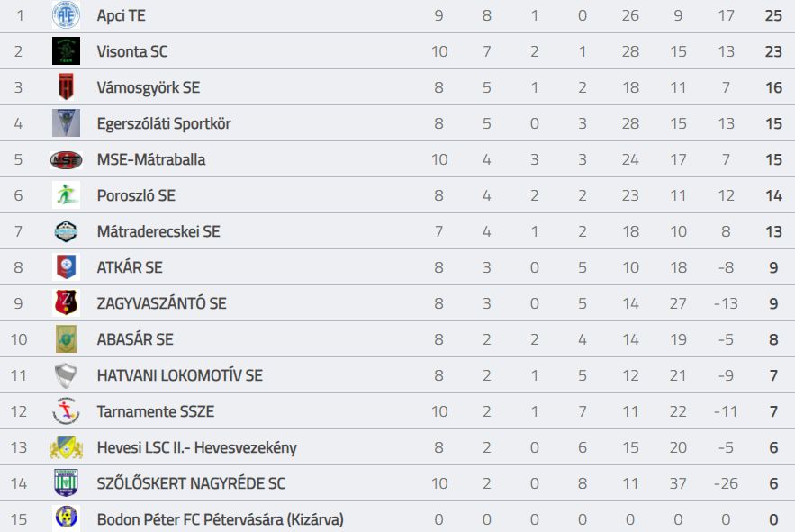Select the HATVANI LOKOMOTÍV SE gray shield
795x532 pixels.
tap(66, 375)
